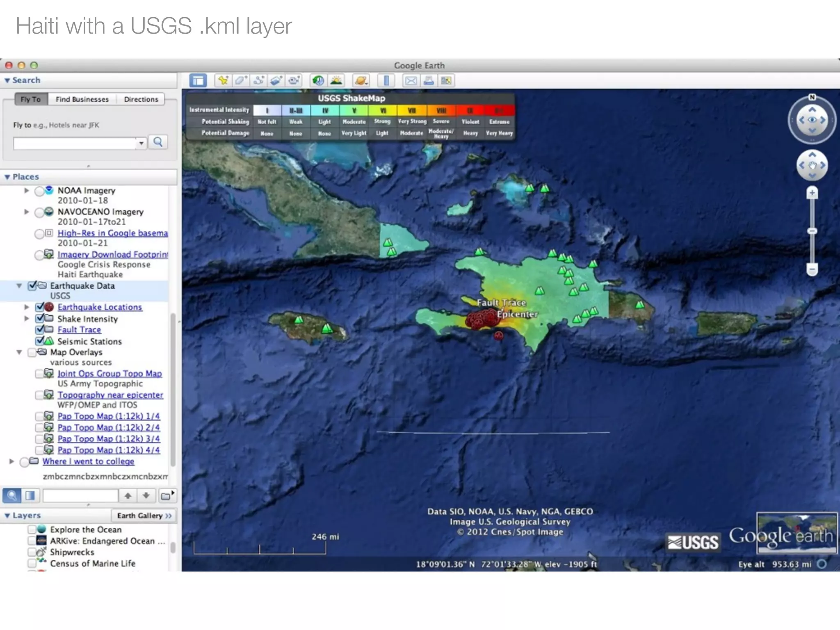Image resolution: width=840 pixels, height=630 pixels.
Task: Click the add folder icon in Places
Action: (x=167, y=495)
